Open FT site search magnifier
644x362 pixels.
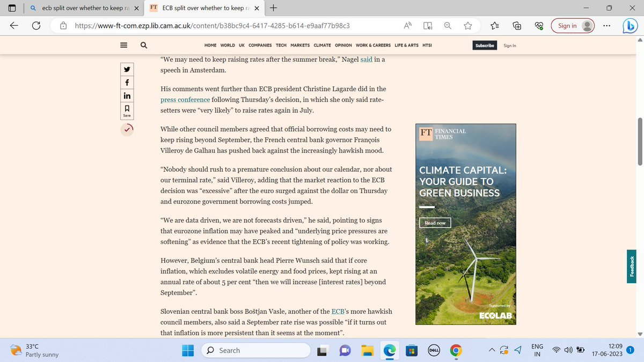pos(143,46)
